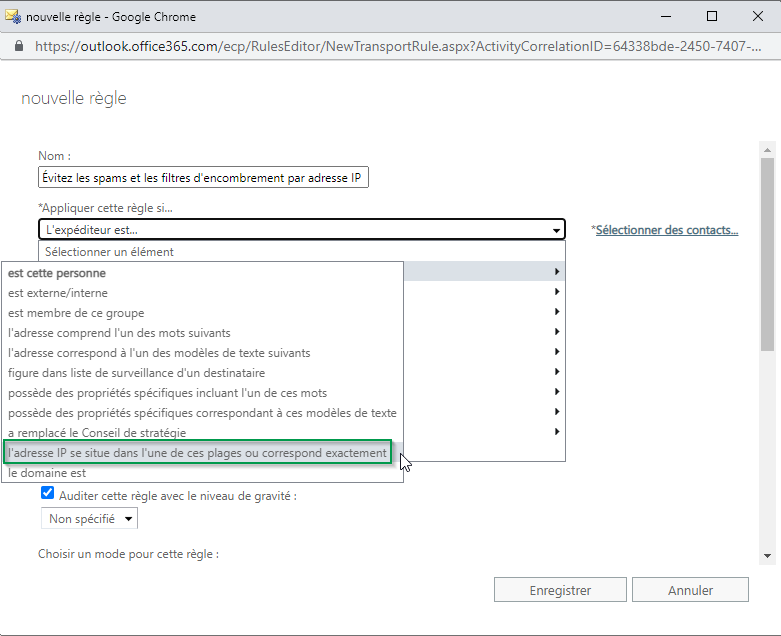781x636 pixels.
Task: Select the 'le domaine est' submenu entry
Action: coord(47,473)
